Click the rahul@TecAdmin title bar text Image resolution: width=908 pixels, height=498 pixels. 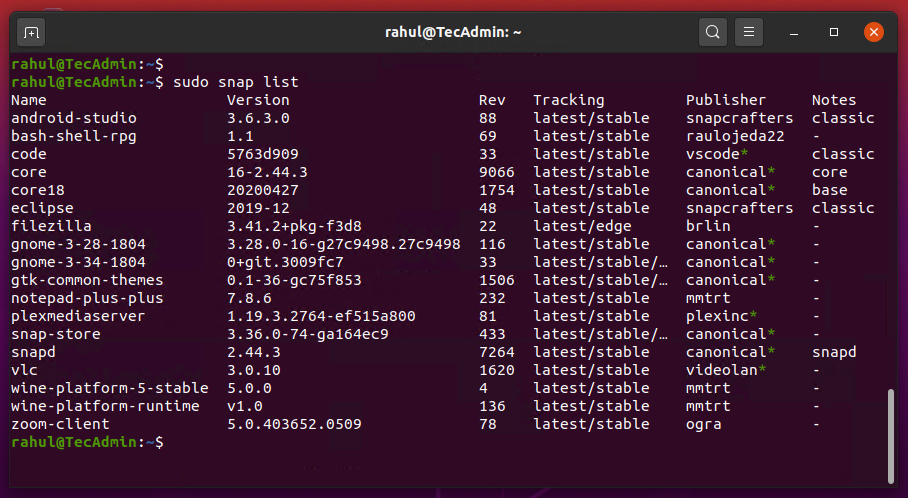point(453,32)
